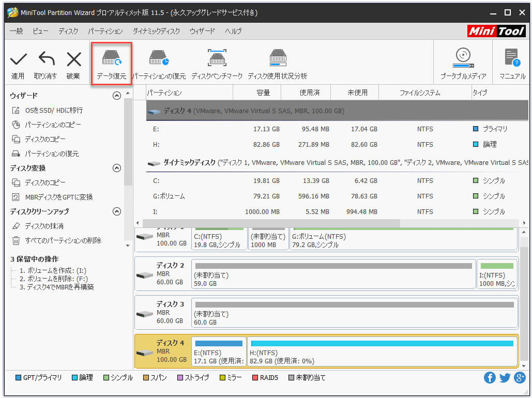Image resolution: width=532 pixels, height=398 pixels.
Task: Sort by the 容量 column header
Action: point(257,93)
